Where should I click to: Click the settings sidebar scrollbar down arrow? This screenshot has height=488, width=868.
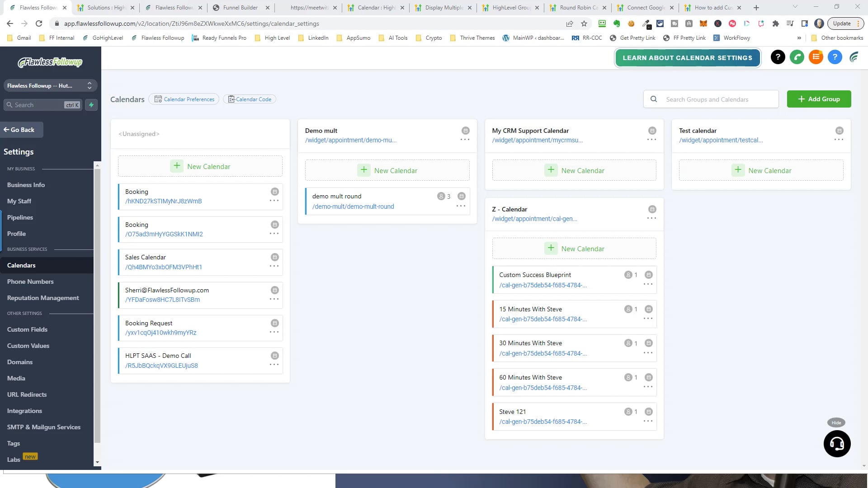[x=97, y=462]
